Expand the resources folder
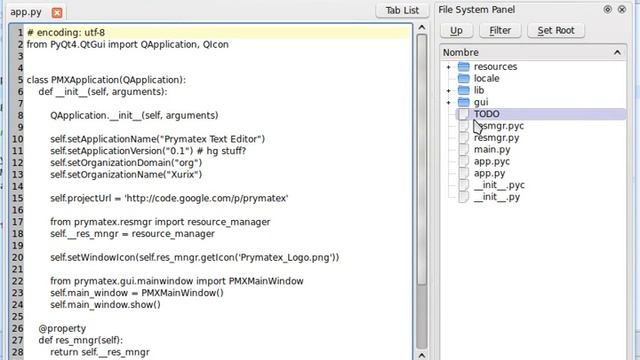This screenshot has width=640, height=360. click(x=449, y=67)
